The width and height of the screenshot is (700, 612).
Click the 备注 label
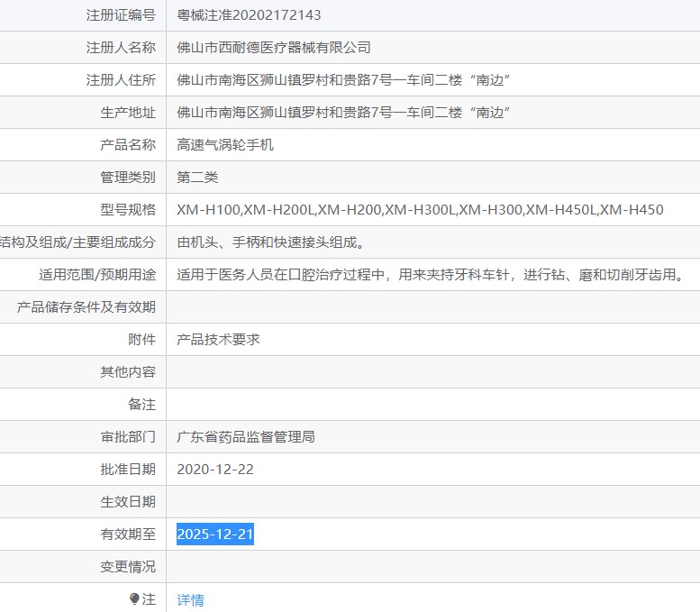click(x=142, y=405)
